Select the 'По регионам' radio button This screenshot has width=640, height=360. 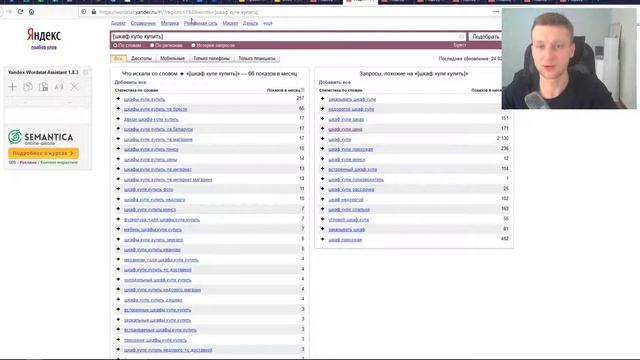coord(152,45)
